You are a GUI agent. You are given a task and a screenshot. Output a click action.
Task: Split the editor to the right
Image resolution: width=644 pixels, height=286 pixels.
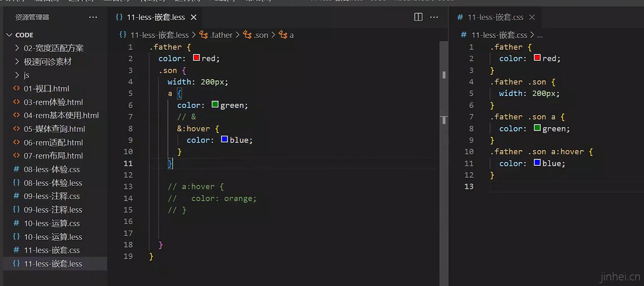coord(418,17)
